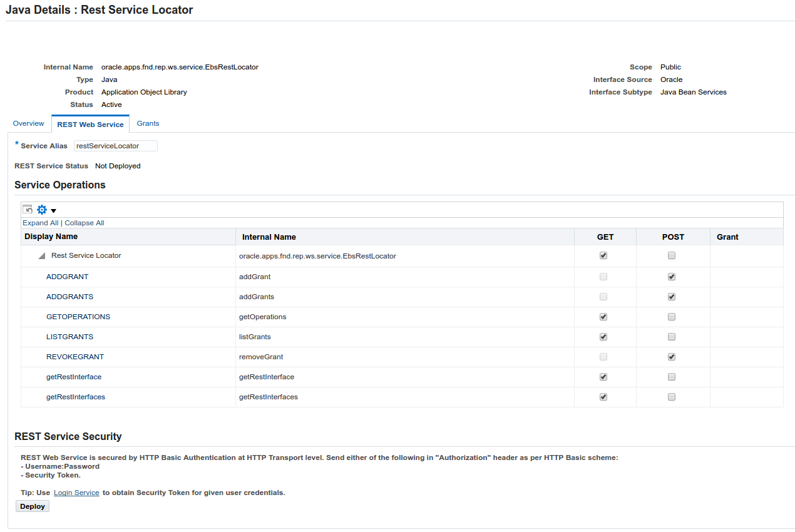
Task: Disable POST for addGrants operation
Action: 671,296
